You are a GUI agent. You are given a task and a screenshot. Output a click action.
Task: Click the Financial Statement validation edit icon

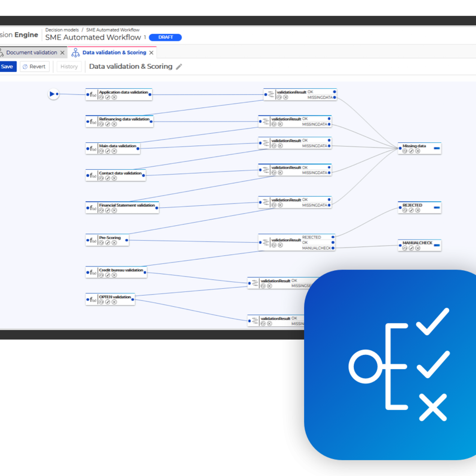click(x=108, y=210)
